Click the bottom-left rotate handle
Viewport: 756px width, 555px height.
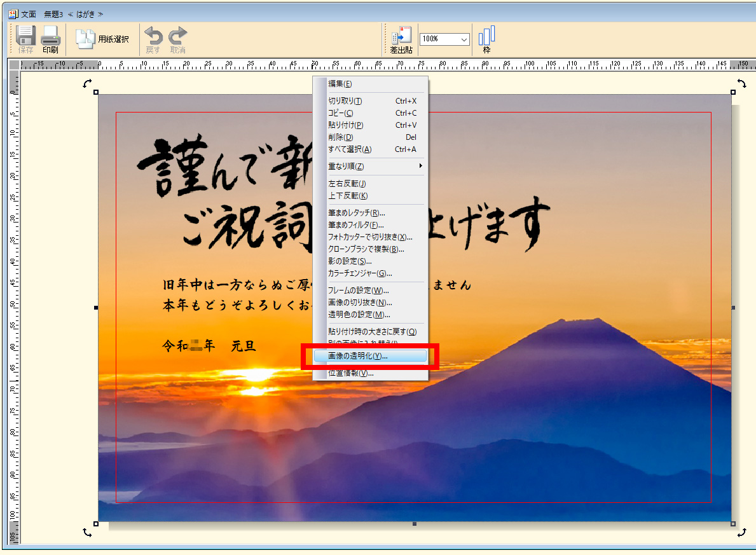pos(86,532)
